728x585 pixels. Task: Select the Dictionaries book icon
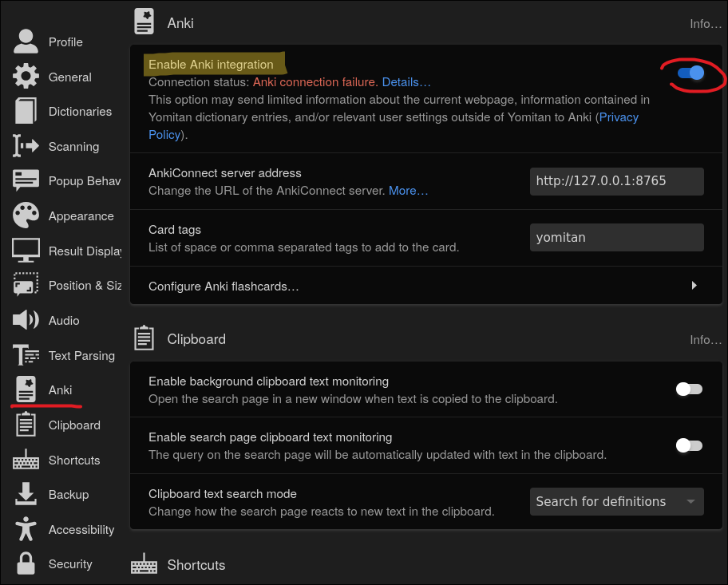[26, 112]
